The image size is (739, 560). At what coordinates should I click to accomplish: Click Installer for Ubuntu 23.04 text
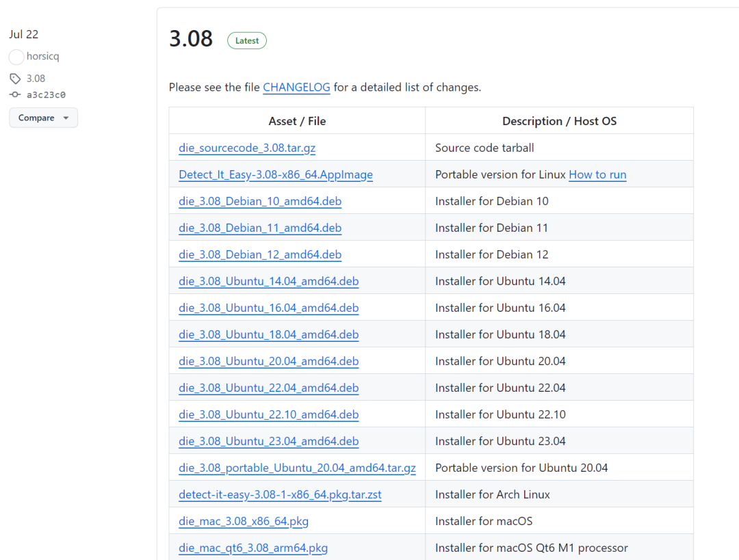(x=500, y=441)
